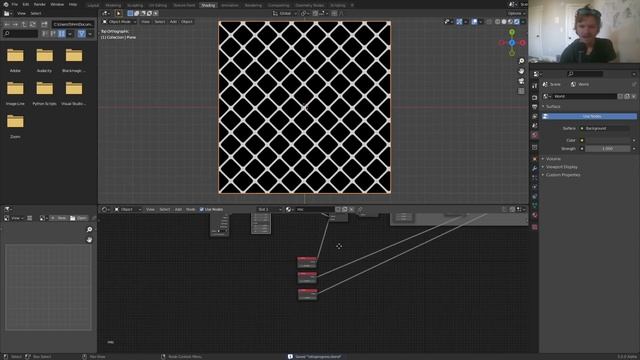
Task: Go to parent directory in file browser
Action: pos(24,24)
